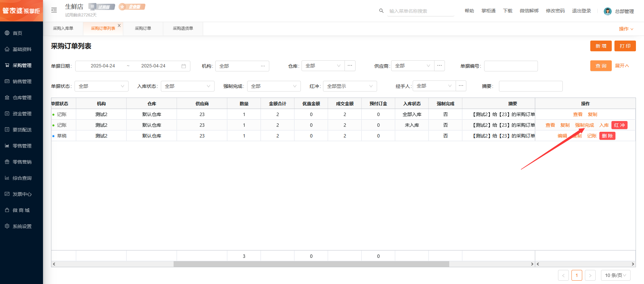Open the 红冲 全部显示 dropdown

[350, 86]
